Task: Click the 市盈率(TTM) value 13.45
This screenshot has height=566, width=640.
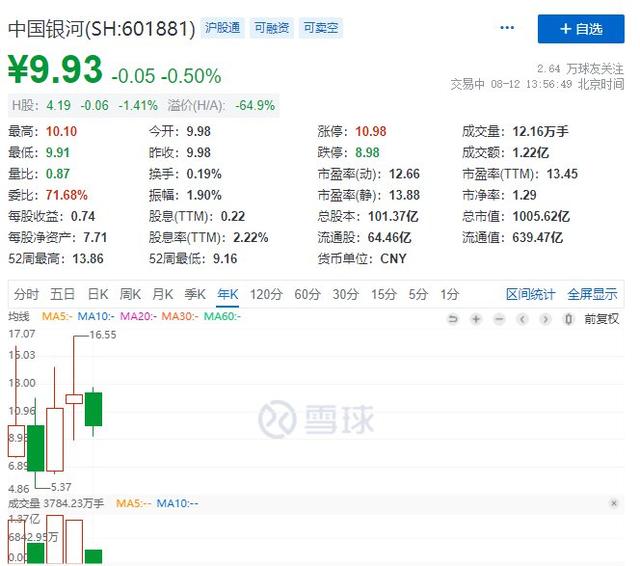Action: (x=562, y=174)
